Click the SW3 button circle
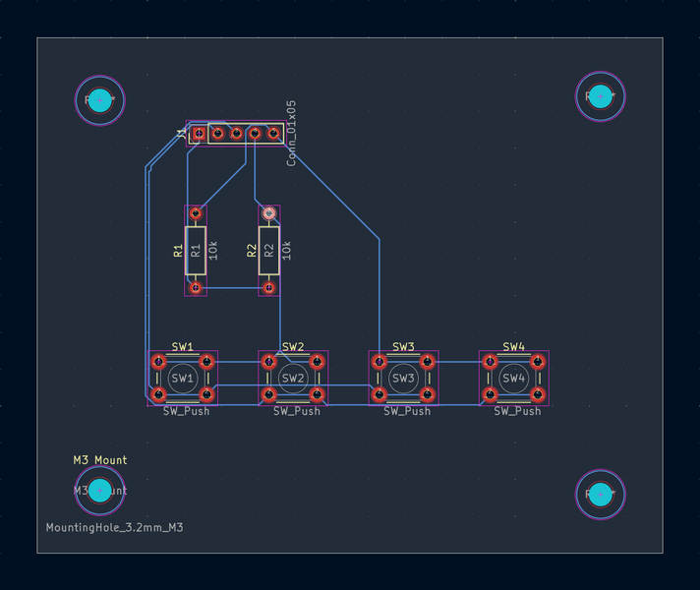This screenshot has width=700, height=590. tap(403, 379)
